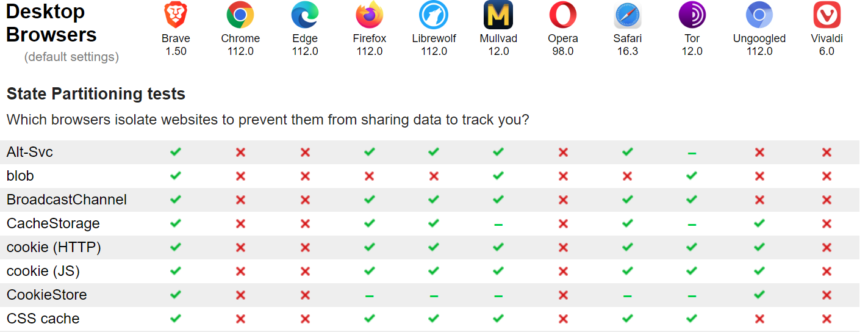Viewport: 868px width, 332px height.
Task: Click the Librewolf wolf icon
Action: [x=434, y=15]
